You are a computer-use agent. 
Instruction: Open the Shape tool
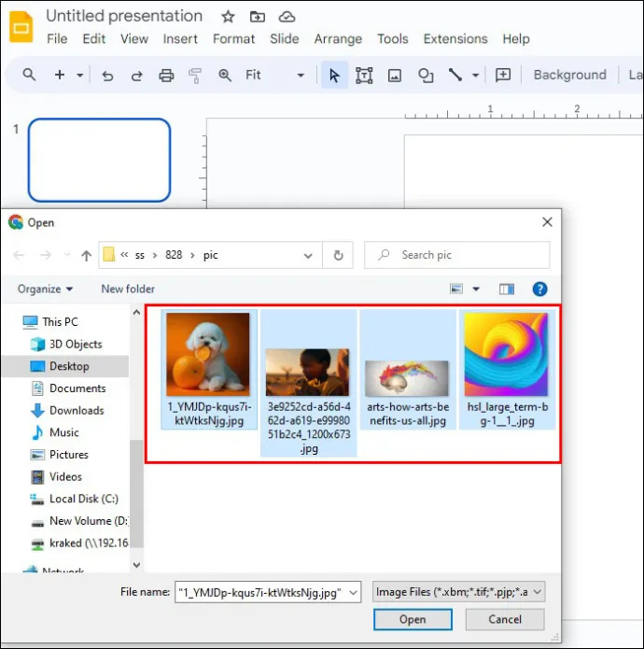426,76
